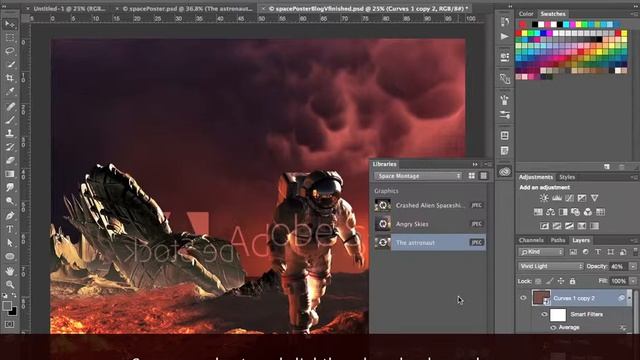Add a Levels adjustment
Image resolution: width=640 pixels, height=360 pixels.
[557, 198]
